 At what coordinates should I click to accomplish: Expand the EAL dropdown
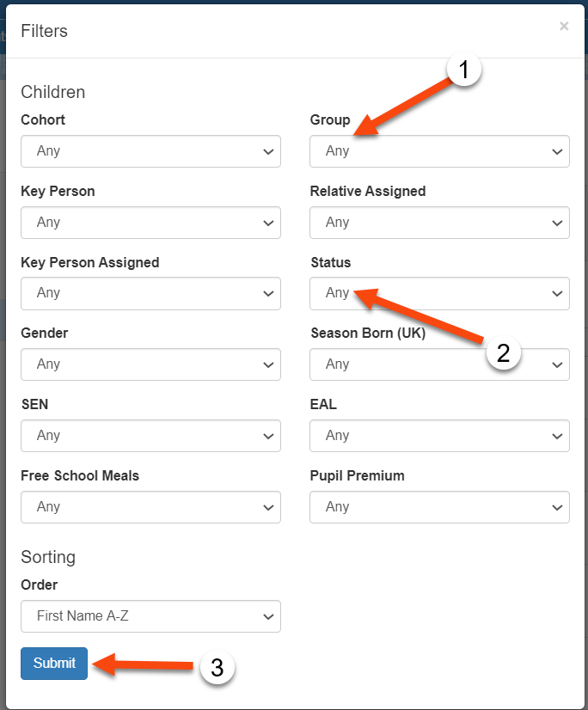439,436
